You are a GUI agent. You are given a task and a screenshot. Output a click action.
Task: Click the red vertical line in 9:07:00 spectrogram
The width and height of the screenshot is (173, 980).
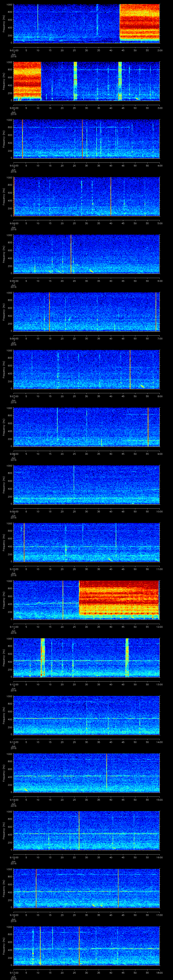[x=130, y=369]
